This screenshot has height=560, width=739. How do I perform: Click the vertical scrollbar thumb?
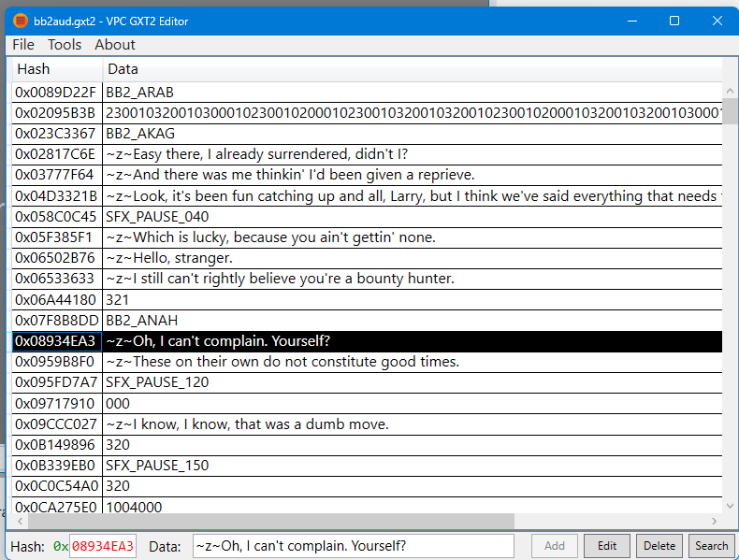pyautogui.click(x=730, y=111)
